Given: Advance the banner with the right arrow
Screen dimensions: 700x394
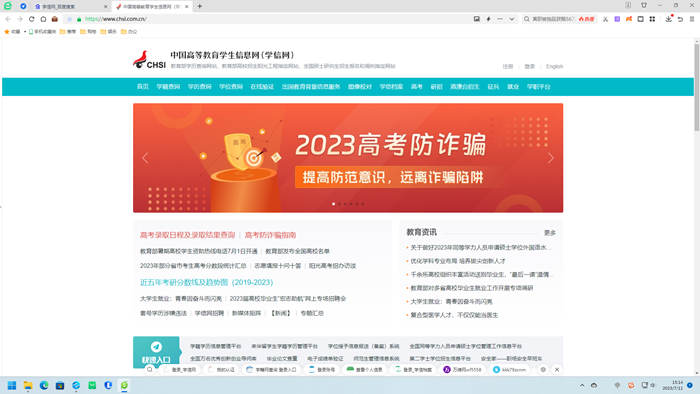Looking at the screenshot, I should (550, 158).
